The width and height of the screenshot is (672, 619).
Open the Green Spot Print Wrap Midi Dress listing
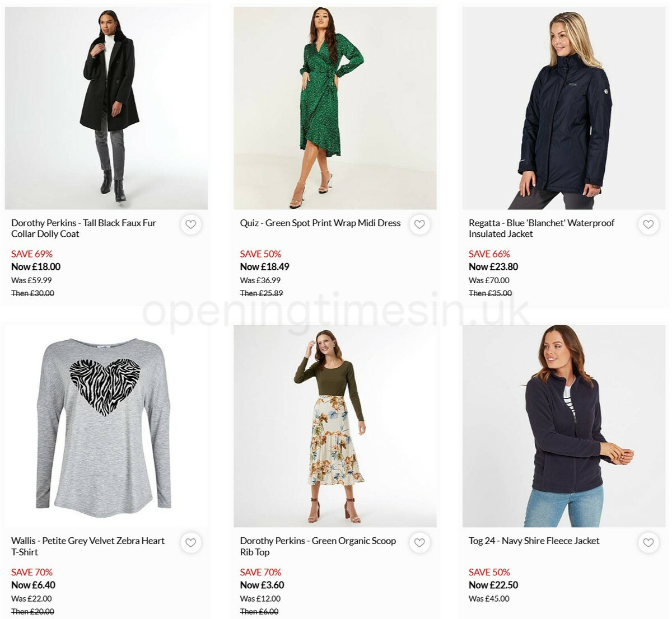tap(319, 223)
